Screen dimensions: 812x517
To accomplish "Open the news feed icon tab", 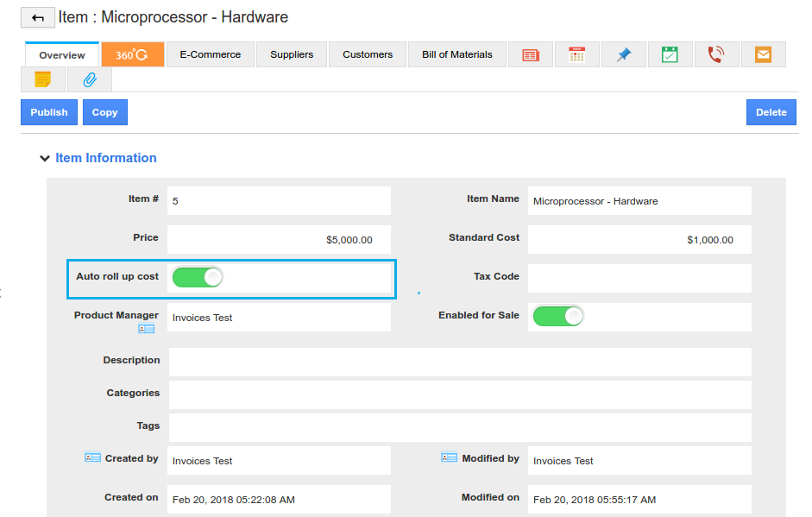I will coord(531,54).
